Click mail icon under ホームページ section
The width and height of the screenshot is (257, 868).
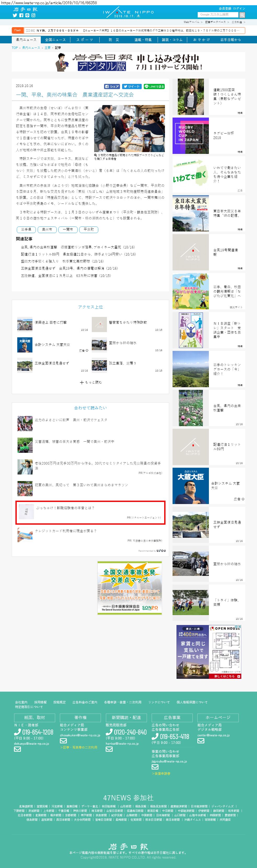[201, 740]
